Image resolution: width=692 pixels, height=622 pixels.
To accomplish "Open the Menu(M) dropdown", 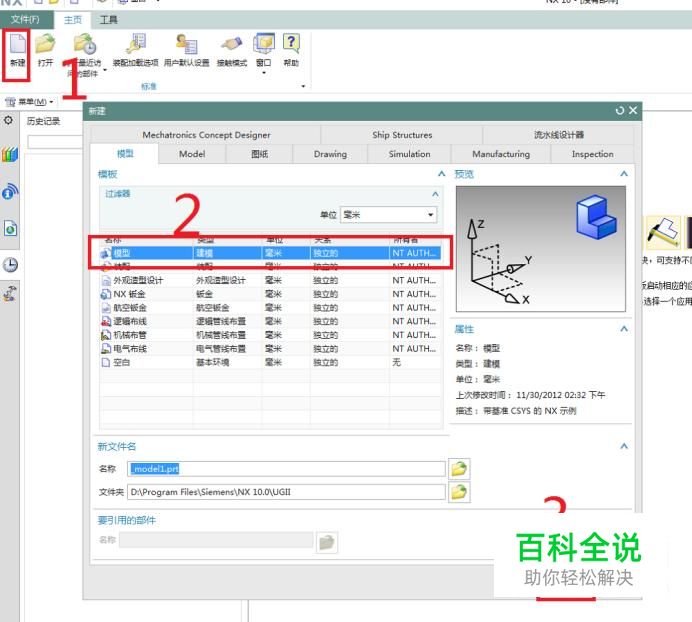I will [30, 102].
